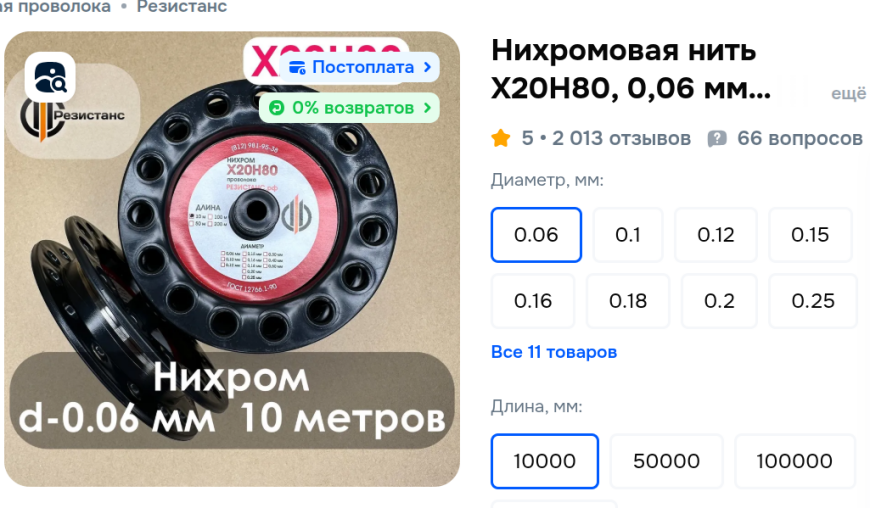Expand the 0% возвратов badge chevron
Screen dimensions: 870x508
(427, 108)
